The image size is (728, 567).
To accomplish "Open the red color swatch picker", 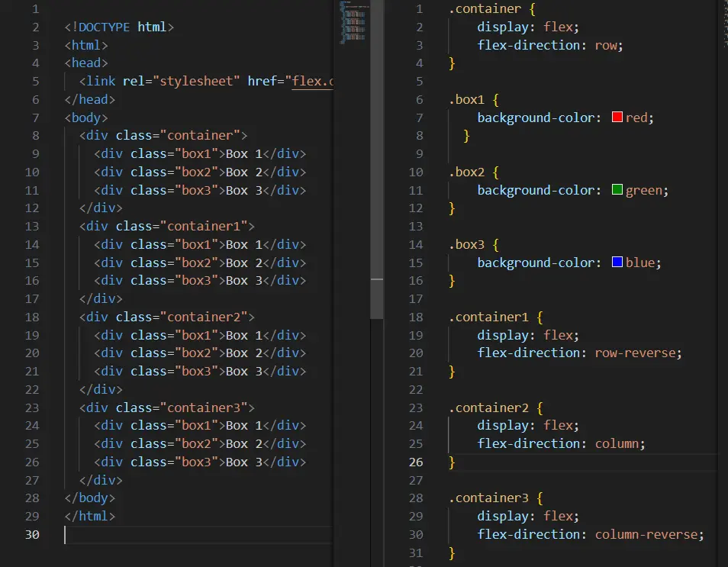I will (617, 117).
